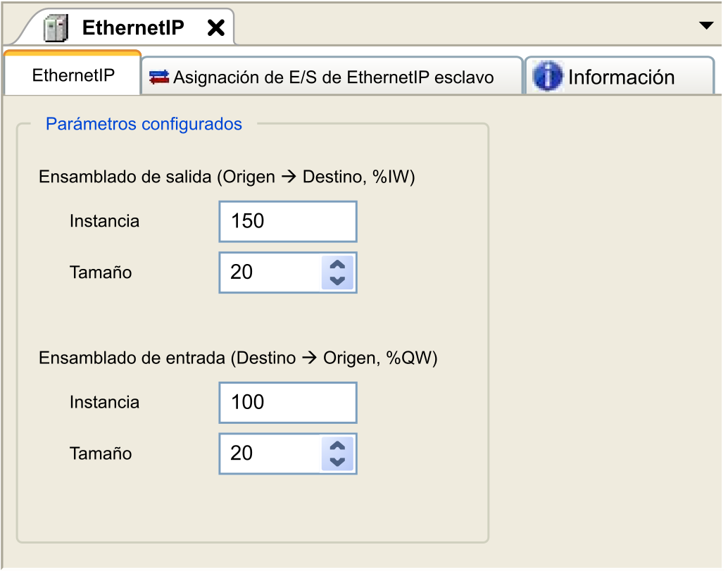Click the blue information icon
Image resolution: width=728 pixels, height=571 pixels.
coord(548,76)
